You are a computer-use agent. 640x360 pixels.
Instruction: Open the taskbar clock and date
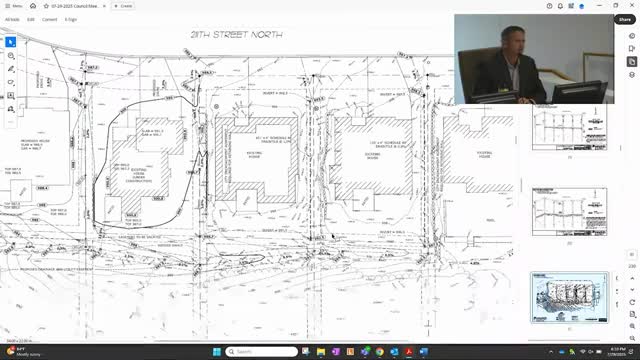[x=618, y=351]
